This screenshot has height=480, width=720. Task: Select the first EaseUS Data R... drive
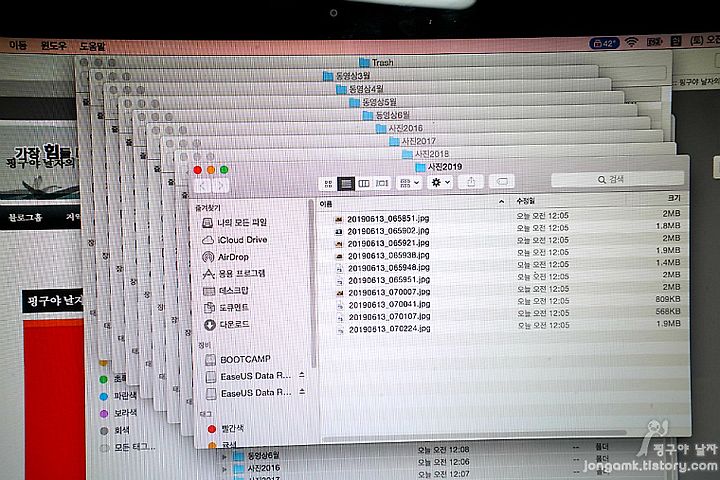pos(248,376)
